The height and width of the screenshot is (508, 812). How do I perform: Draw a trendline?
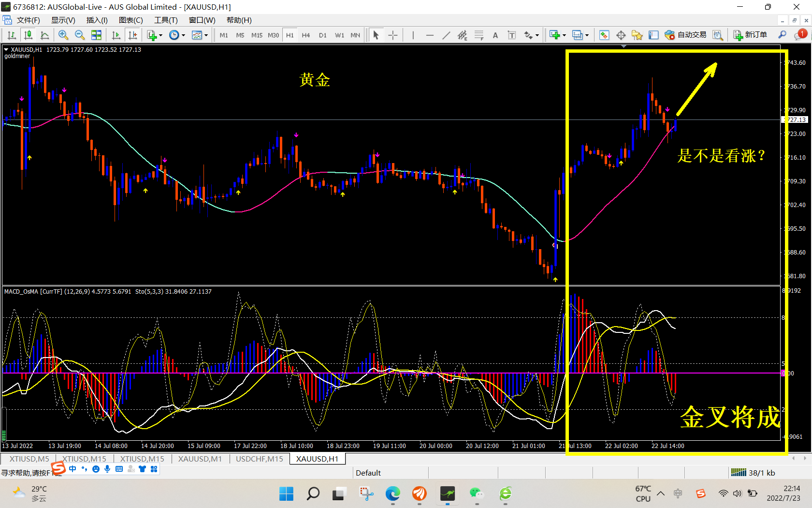[446, 35]
